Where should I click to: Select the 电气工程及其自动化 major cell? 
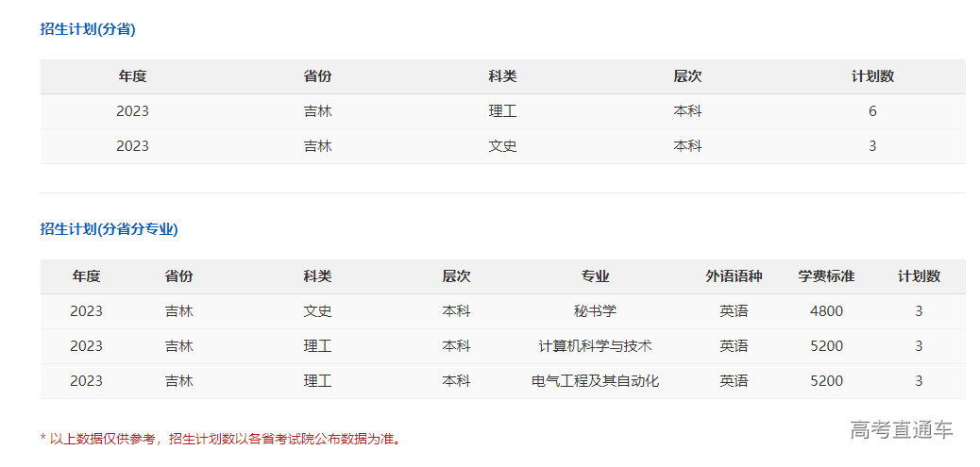pyautogui.click(x=595, y=381)
